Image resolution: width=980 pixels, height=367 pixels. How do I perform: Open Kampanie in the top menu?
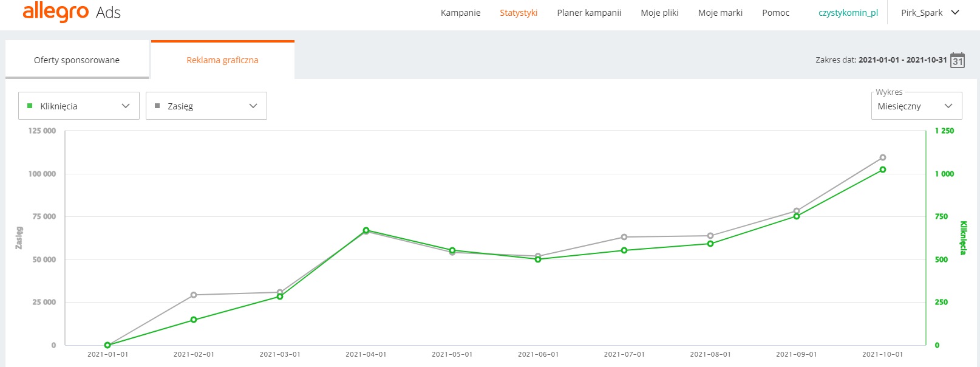(461, 13)
